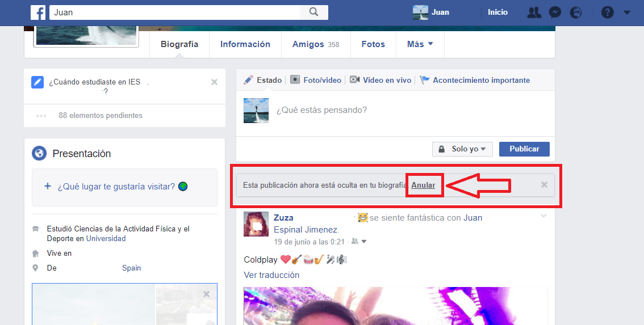The image size is (644, 325).
Task: Click the search magnifier button
Action: [x=314, y=12]
